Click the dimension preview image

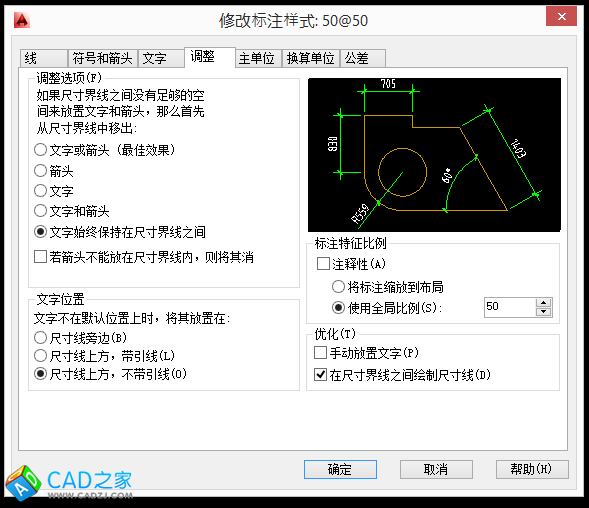[434, 155]
